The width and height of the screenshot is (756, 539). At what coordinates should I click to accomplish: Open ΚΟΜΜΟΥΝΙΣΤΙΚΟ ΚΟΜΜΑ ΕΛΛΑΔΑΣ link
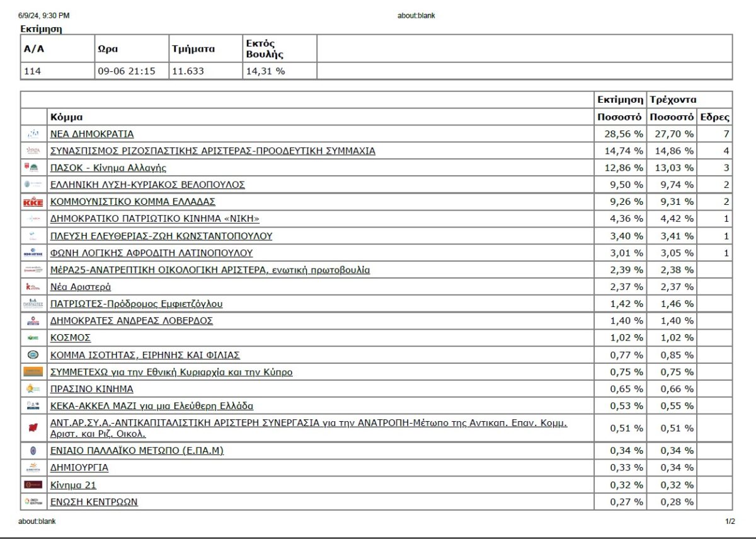133,202
